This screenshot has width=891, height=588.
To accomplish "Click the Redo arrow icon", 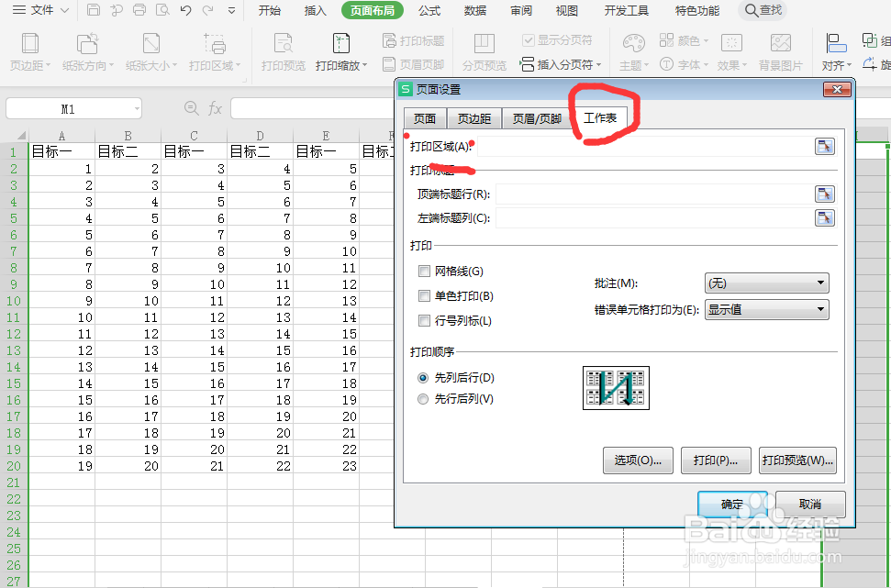I will (x=208, y=10).
